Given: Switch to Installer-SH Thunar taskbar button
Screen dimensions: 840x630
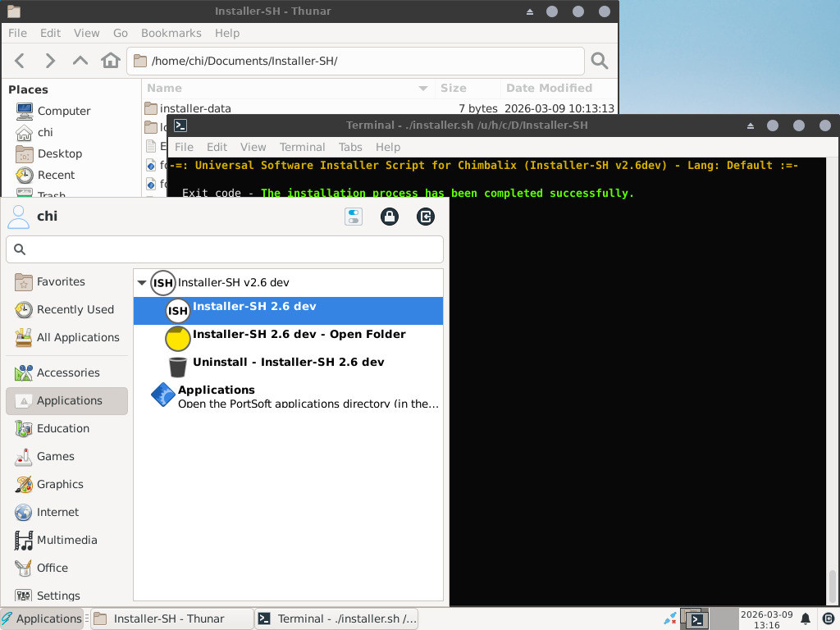Looking at the screenshot, I should pos(169,619).
